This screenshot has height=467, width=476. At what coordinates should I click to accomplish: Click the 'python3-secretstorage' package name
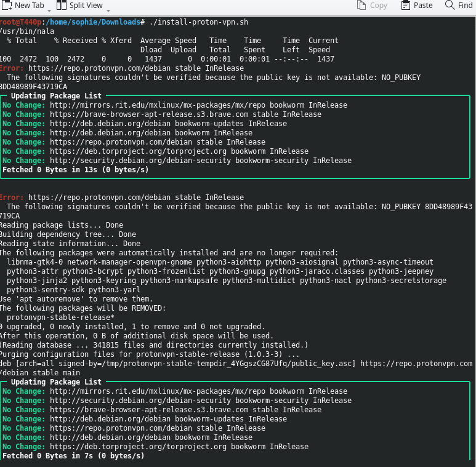pyautogui.click(x=401, y=281)
